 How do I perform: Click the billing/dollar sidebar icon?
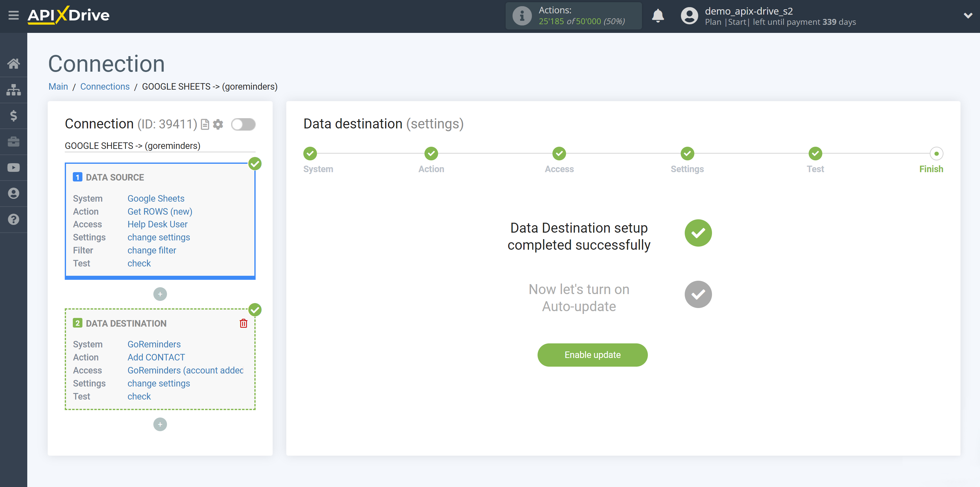coord(14,116)
